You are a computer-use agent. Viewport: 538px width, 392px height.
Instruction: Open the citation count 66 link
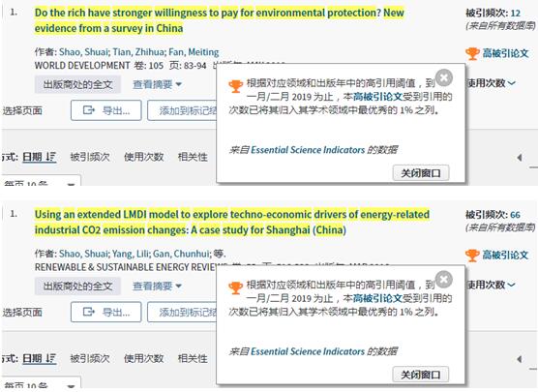tap(515, 215)
